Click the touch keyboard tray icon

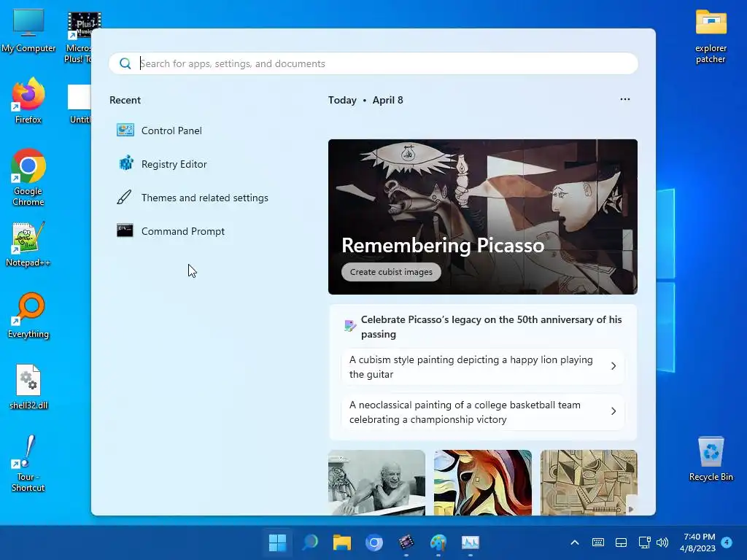(x=598, y=542)
